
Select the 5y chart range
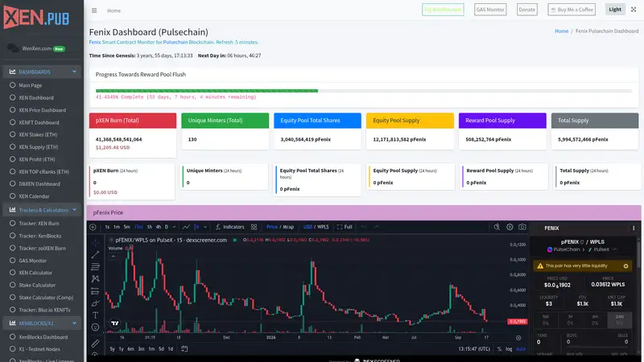[112, 349]
